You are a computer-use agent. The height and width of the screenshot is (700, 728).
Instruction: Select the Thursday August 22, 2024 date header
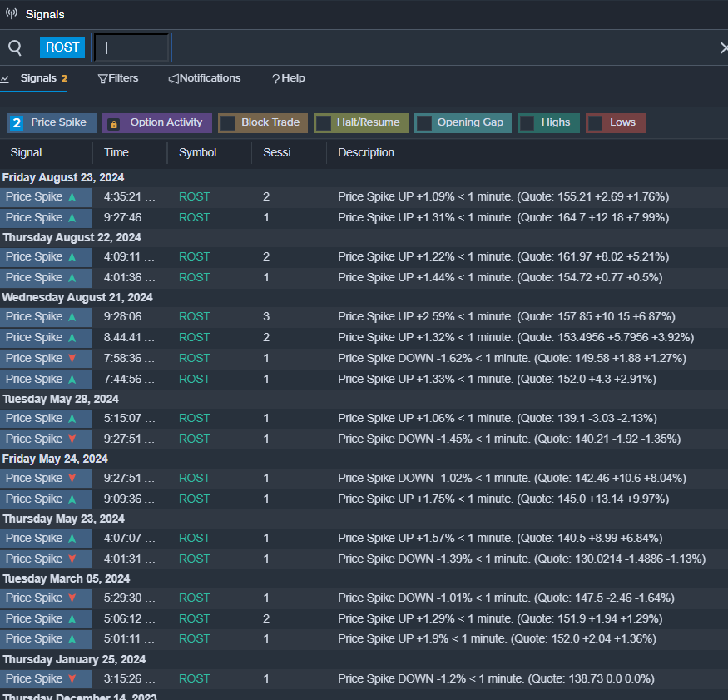[72, 237]
